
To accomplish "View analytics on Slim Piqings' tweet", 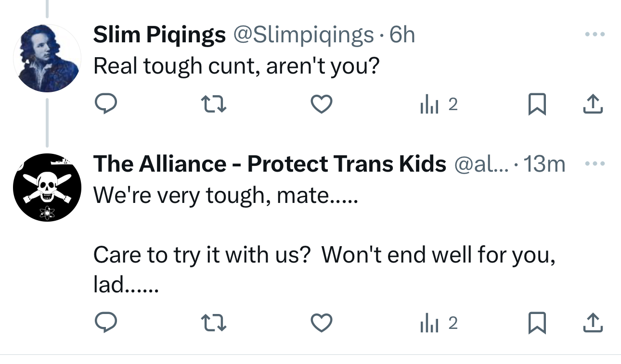I will (438, 104).
